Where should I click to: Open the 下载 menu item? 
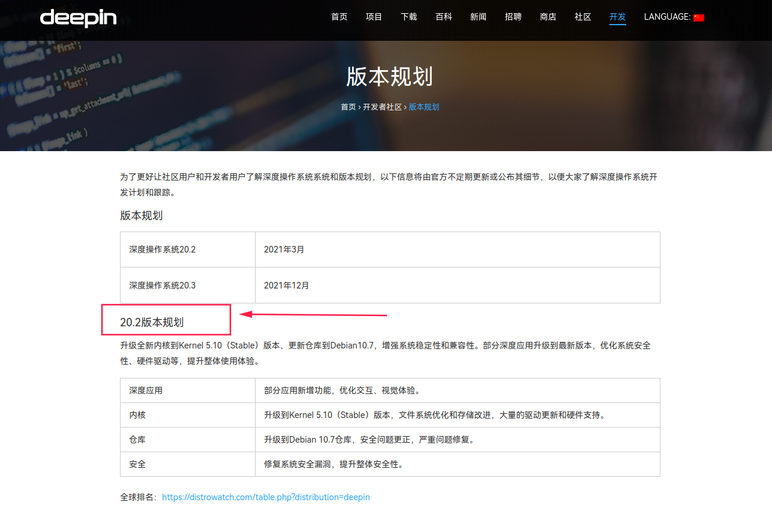coord(409,17)
